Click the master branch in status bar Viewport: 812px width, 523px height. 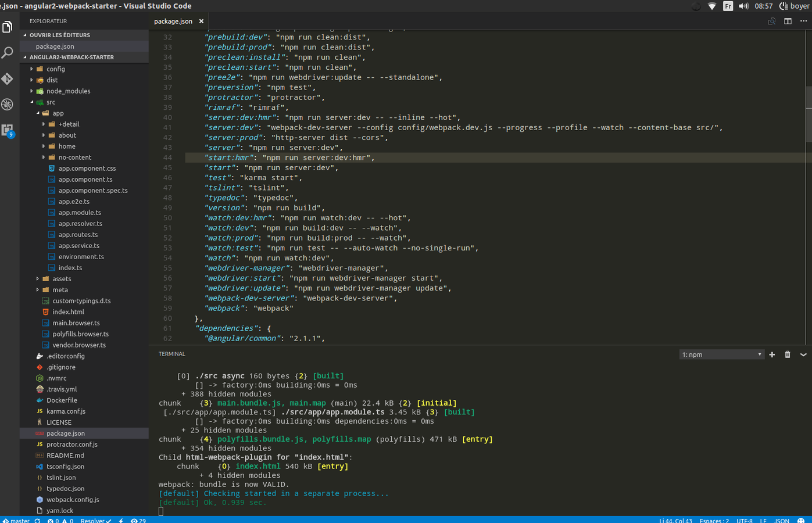tap(16, 520)
